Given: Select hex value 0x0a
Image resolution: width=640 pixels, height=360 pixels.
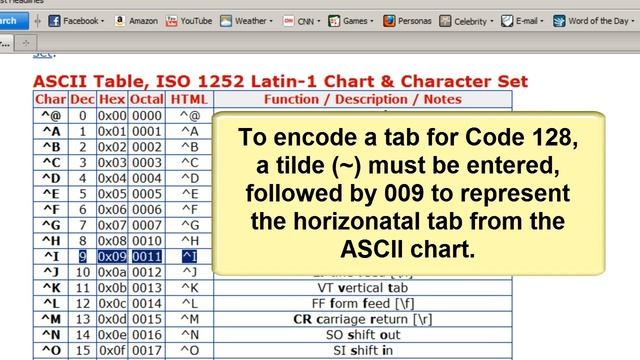Looking at the screenshot, I should point(112,272).
